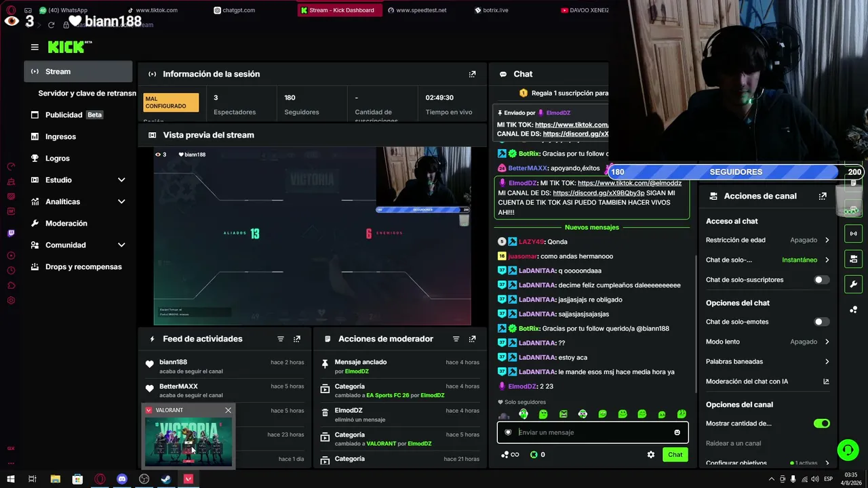Open Moderación del chat con IA
Screen dimensions: 868x488
click(x=768, y=382)
